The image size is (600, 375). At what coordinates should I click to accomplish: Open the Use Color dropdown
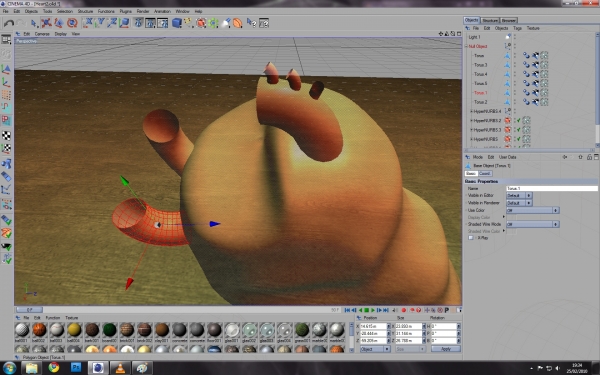(x=532, y=210)
